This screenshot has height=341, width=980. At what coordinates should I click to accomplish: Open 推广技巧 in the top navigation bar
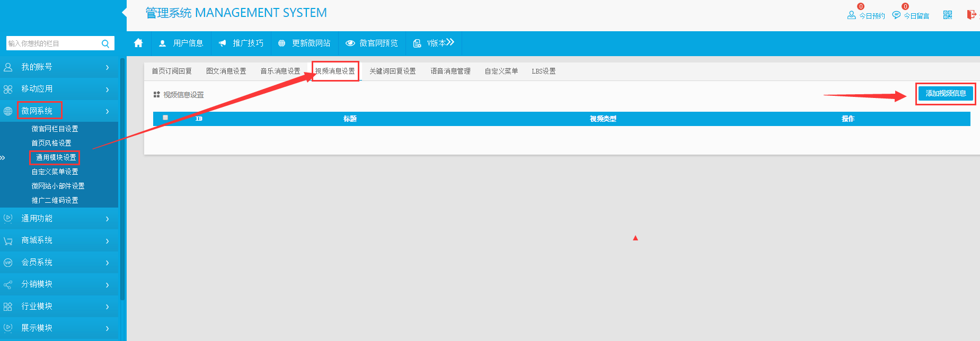[241, 43]
